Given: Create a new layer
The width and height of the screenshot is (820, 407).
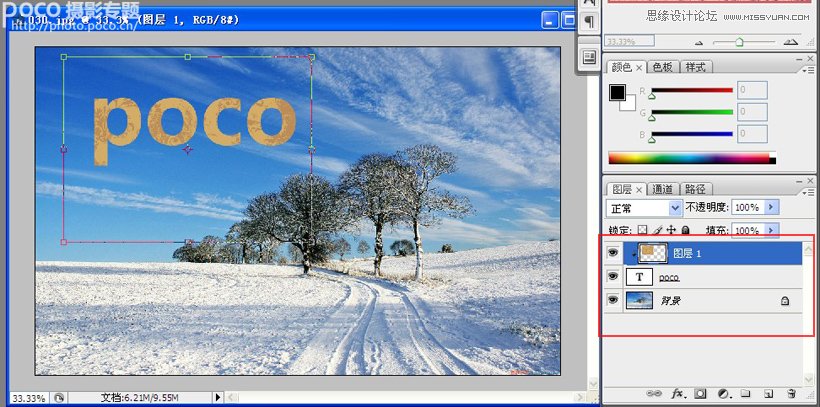Looking at the screenshot, I should pyautogui.click(x=768, y=393).
